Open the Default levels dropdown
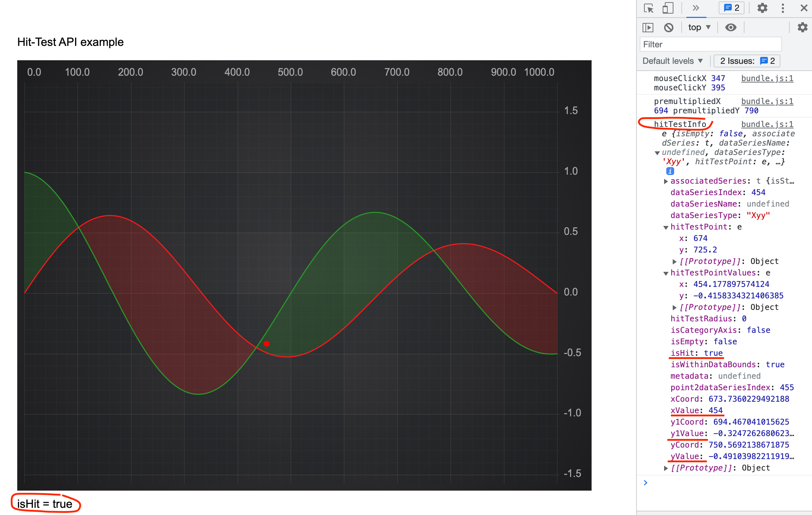The width and height of the screenshot is (812, 515). tap(672, 61)
